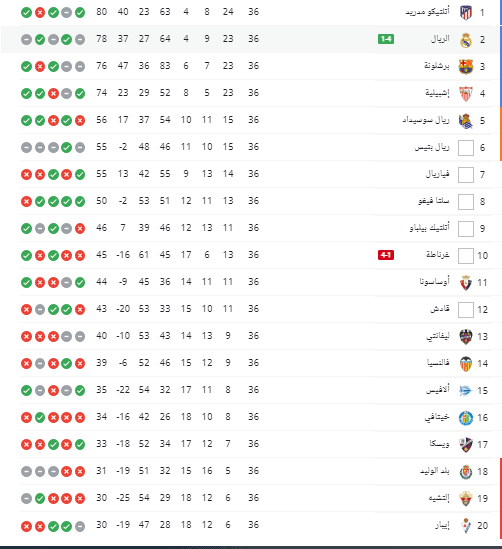Open team link برشلونة
502x549 pixels.
[x=437, y=66]
